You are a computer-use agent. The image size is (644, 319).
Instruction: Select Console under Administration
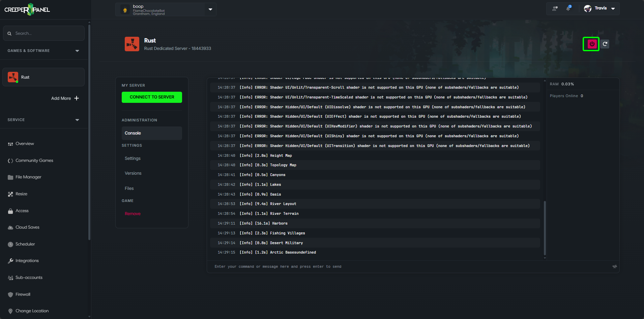pos(152,133)
